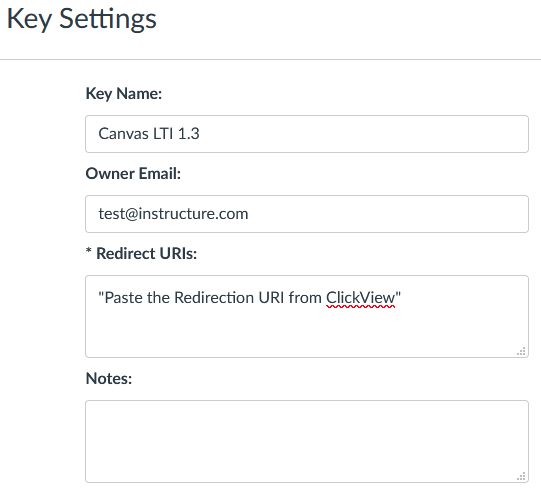
Task: Click the "Redirect URIs:" label text
Action: (x=147, y=254)
